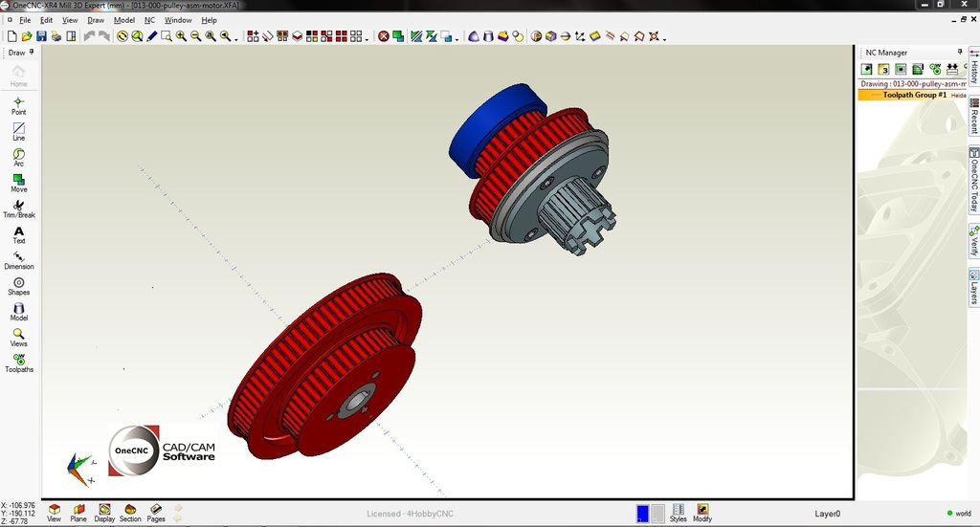Open the Model menu
980x527 pixels.
[124, 20]
